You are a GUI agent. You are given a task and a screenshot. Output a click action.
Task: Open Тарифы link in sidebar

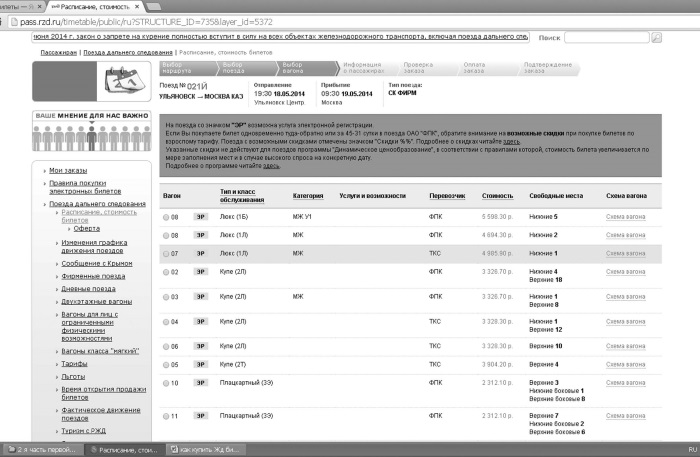74,364
